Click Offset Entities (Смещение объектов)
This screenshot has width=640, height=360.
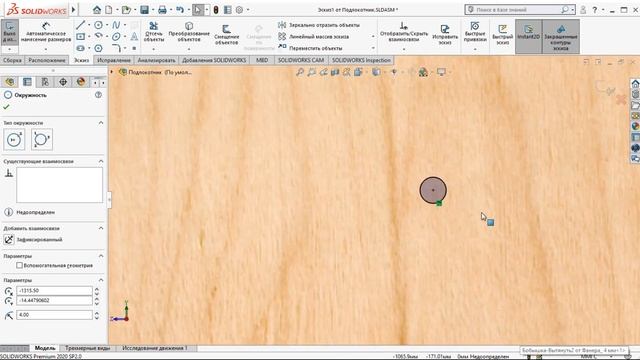click(x=226, y=34)
